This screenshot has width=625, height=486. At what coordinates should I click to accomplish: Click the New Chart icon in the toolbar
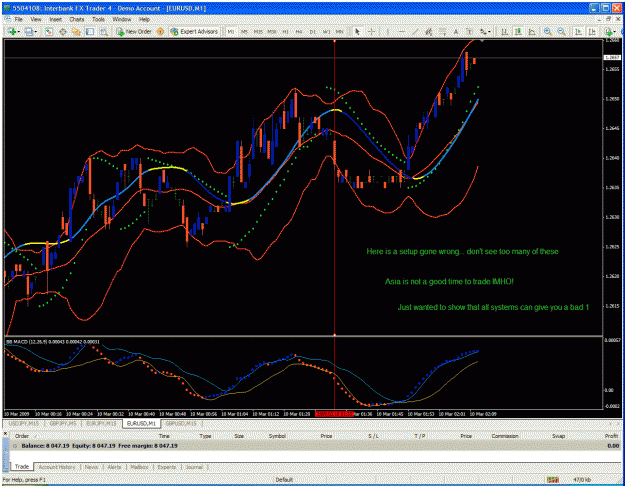point(12,31)
